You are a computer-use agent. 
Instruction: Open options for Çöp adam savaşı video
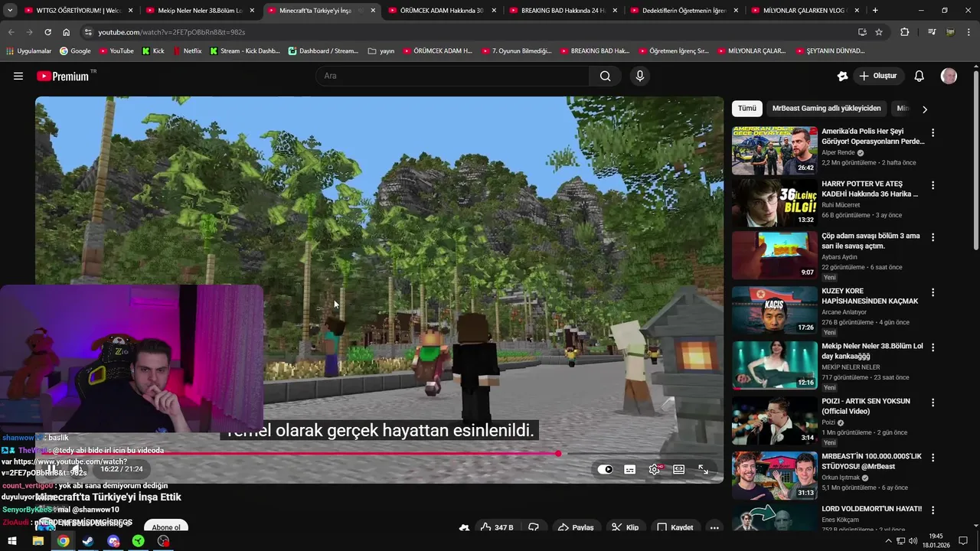pyautogui.click(x=933, y=237)
